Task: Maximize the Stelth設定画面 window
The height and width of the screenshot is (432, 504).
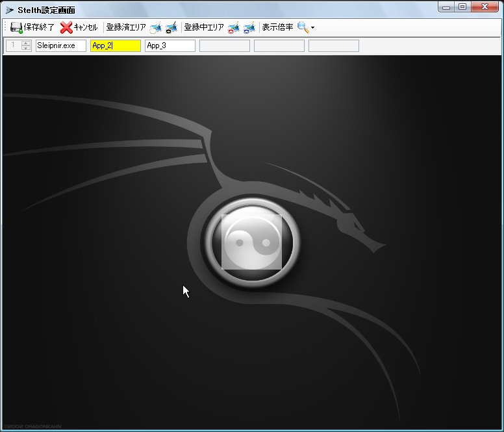Action: 462,7
